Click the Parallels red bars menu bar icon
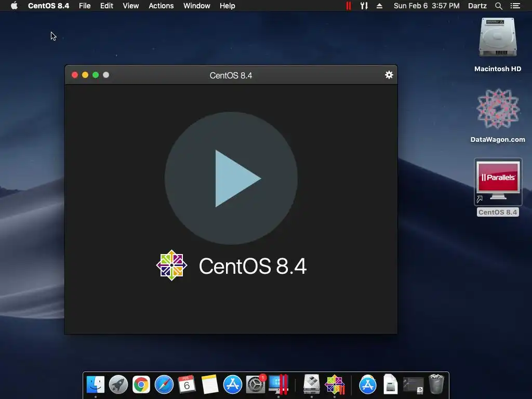Viewport: 532px width, 399px height. [349, 6]
